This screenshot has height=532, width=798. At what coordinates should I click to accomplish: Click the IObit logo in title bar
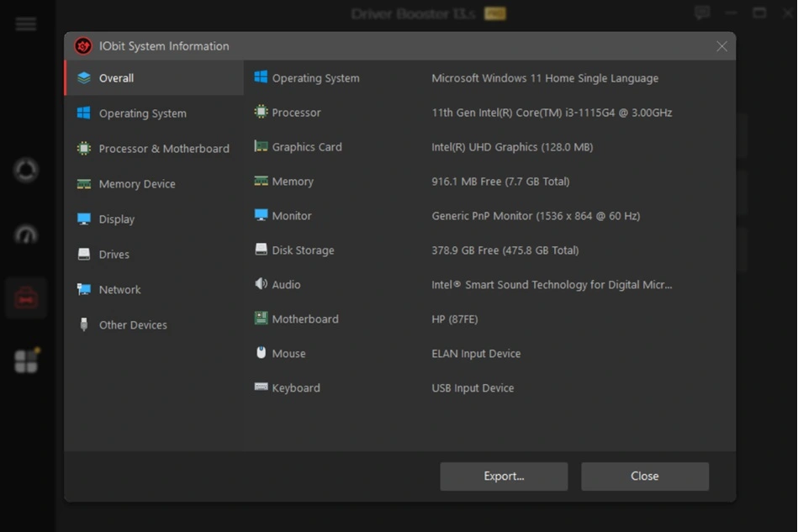pyautogui.click(x=83, y=45)
